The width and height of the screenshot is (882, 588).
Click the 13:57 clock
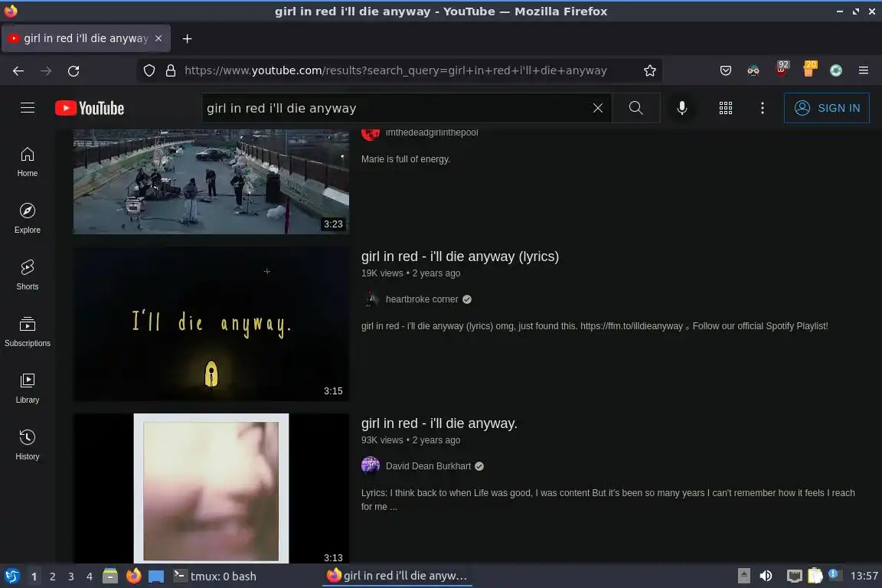(864, 576)
